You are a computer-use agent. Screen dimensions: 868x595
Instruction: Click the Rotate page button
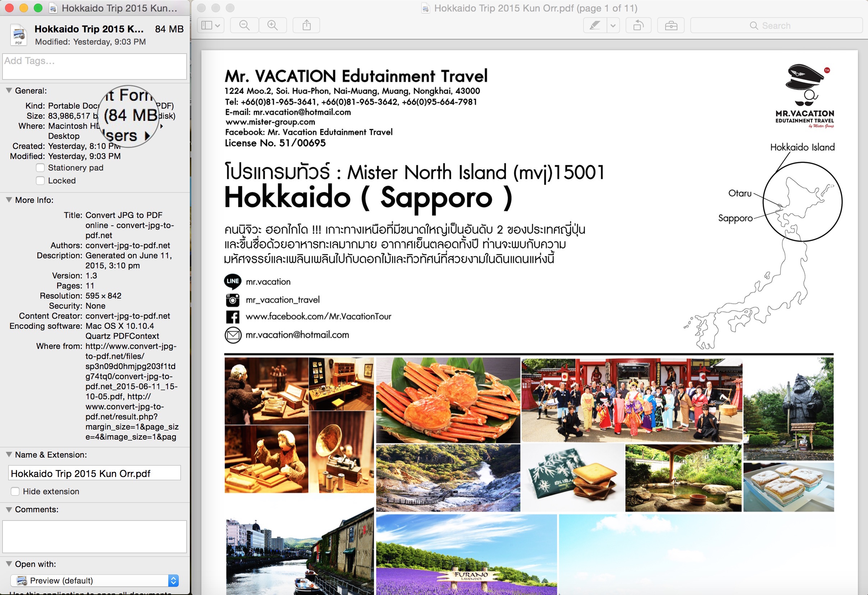click(638, 26)
